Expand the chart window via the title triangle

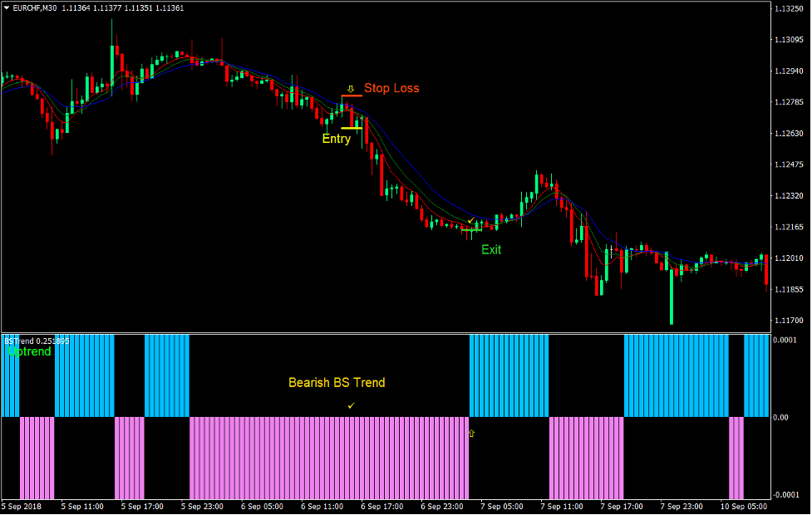click(x=7, y=6)
